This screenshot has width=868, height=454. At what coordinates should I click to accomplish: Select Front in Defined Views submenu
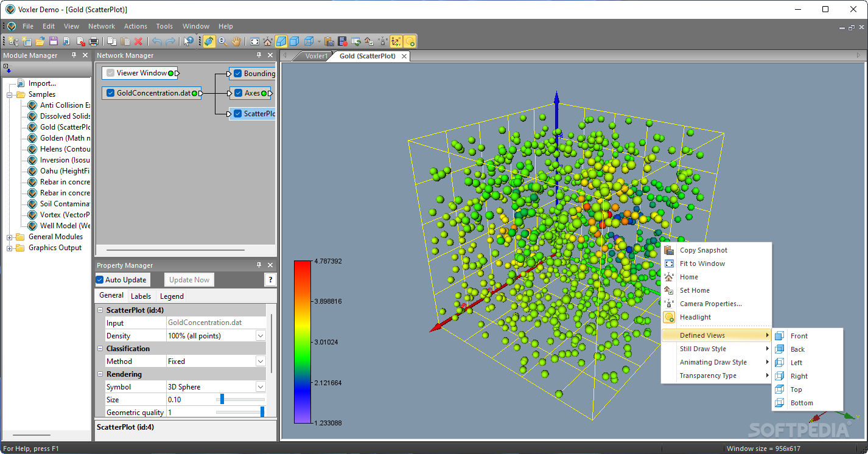(807, 336)
